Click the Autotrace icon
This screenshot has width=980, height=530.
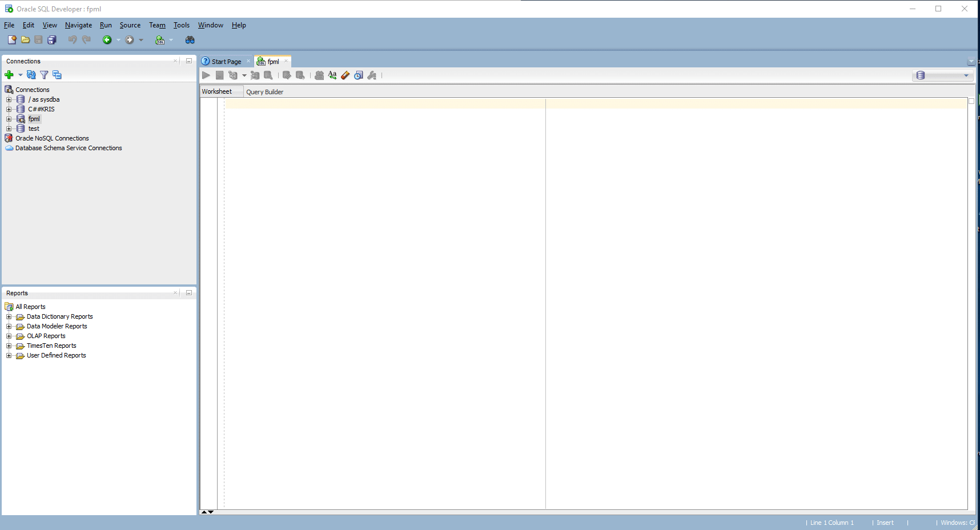[255, 75]
